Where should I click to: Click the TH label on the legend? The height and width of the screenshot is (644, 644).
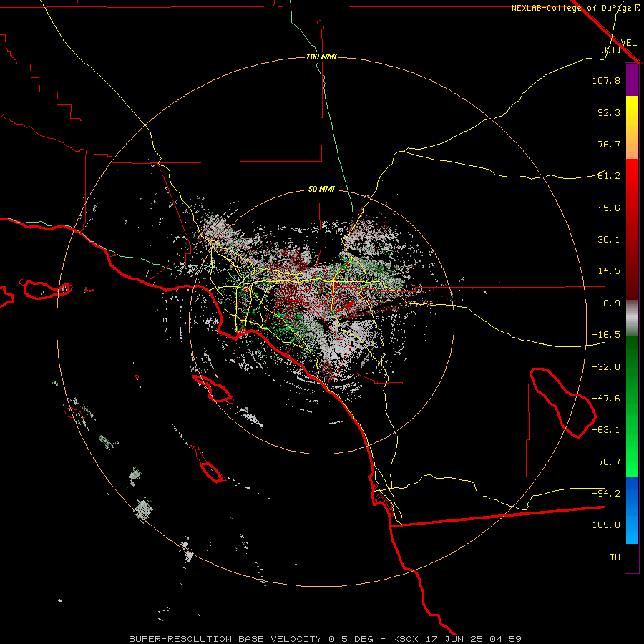pyautogui.click(x=615, y=557)
